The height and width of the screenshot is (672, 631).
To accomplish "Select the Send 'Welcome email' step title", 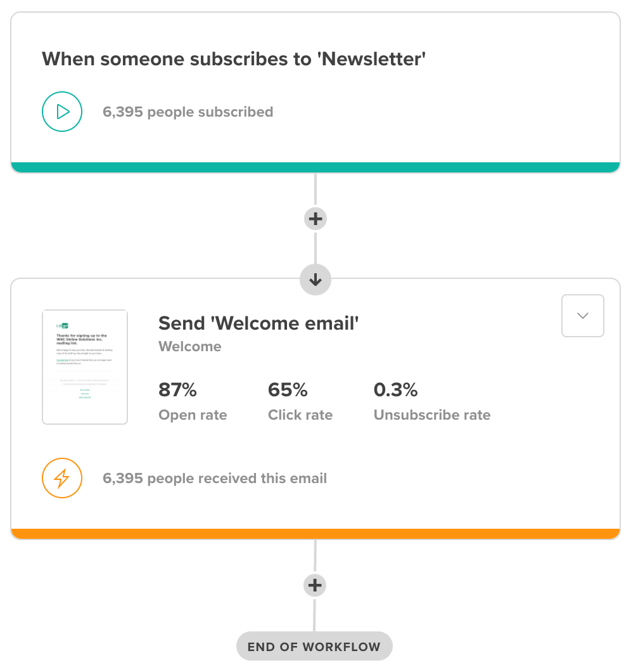I will (x=258, y=323).
